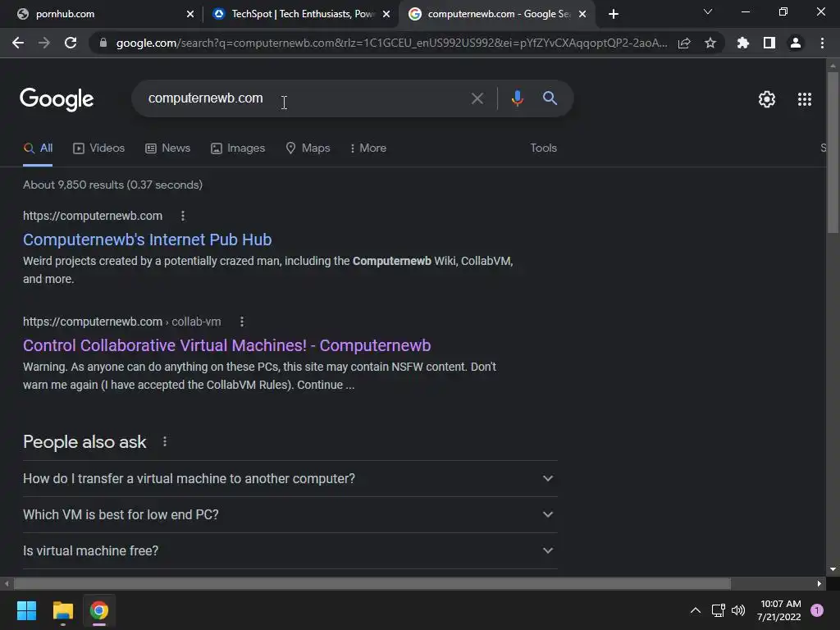Viewport: 840px width, 630px height.
Task: Submit search with magnifier icon
Action: pyautogui.click(x=550, y=98)
